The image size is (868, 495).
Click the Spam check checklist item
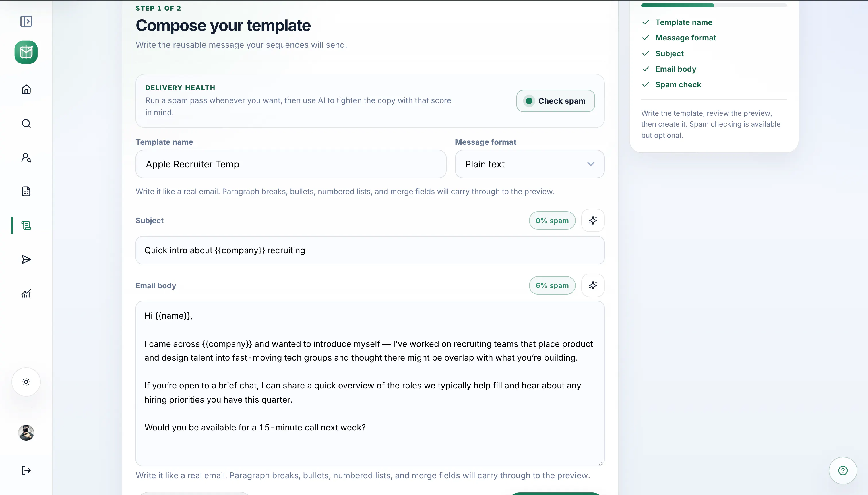pyautogui.click(x=672, y=85)
